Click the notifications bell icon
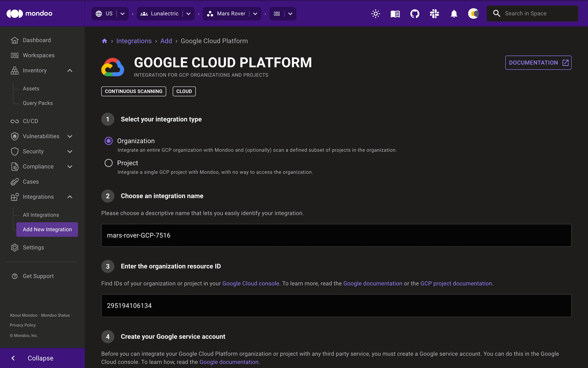This screenshot has width=588, height=368. click(454, 14)
